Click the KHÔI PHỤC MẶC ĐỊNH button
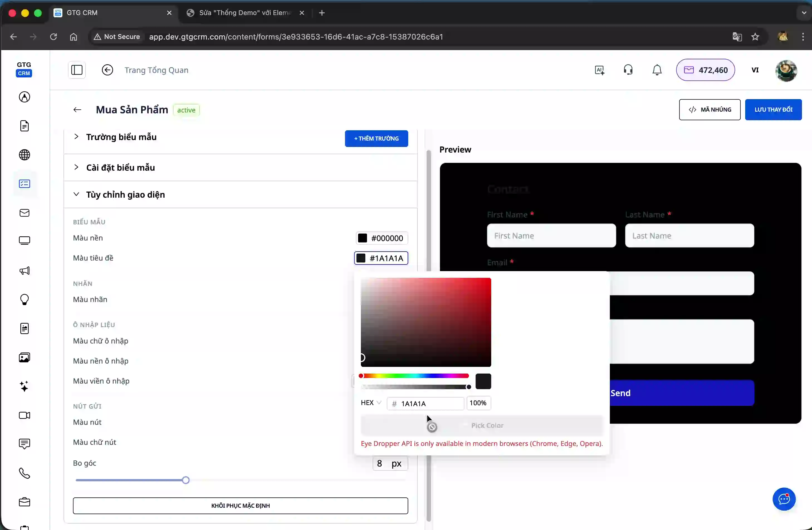 coord(240,506)
